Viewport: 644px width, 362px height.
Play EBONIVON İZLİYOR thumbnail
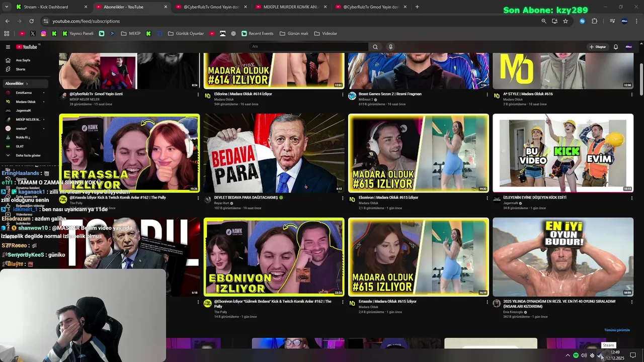pos(274,257)
